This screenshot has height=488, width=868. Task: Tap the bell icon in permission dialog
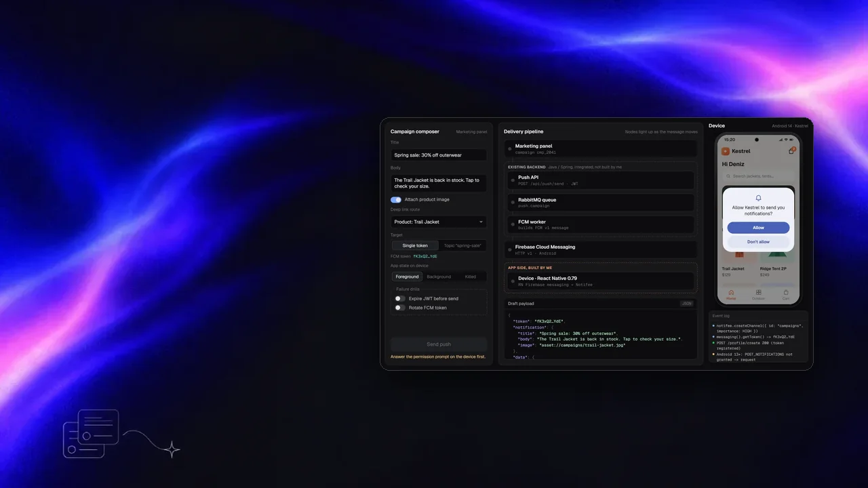coord(758,198)
